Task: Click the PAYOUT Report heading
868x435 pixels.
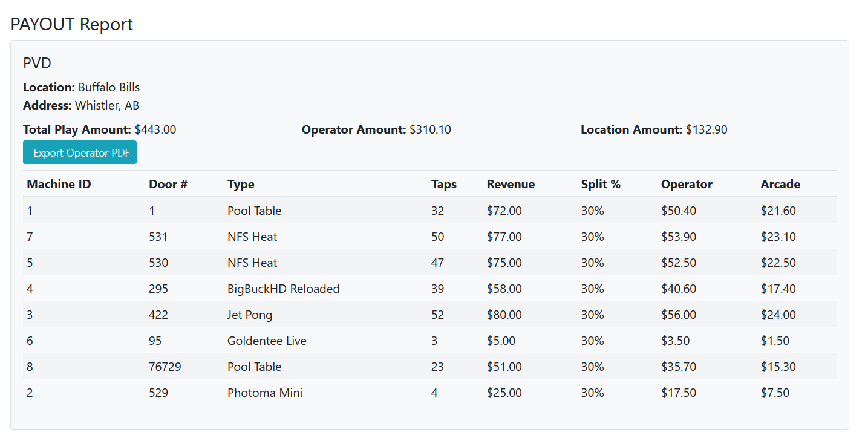Action: 71,24
